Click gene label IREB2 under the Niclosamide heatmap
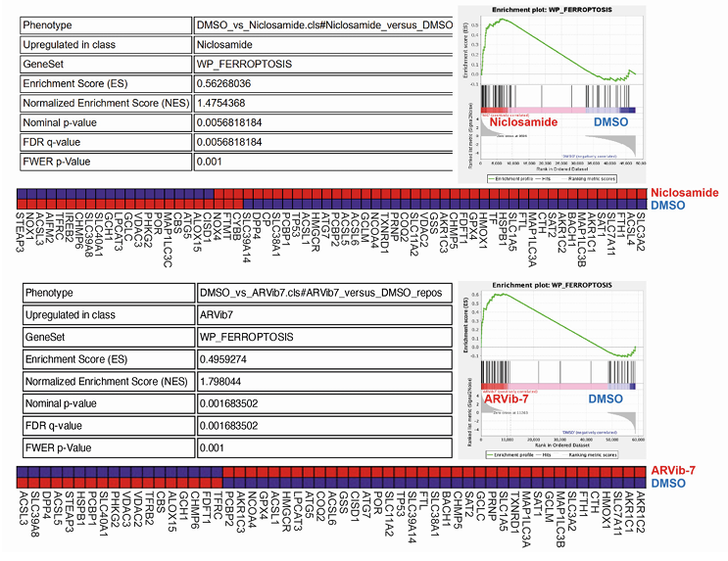 click(x=71, y=226)
